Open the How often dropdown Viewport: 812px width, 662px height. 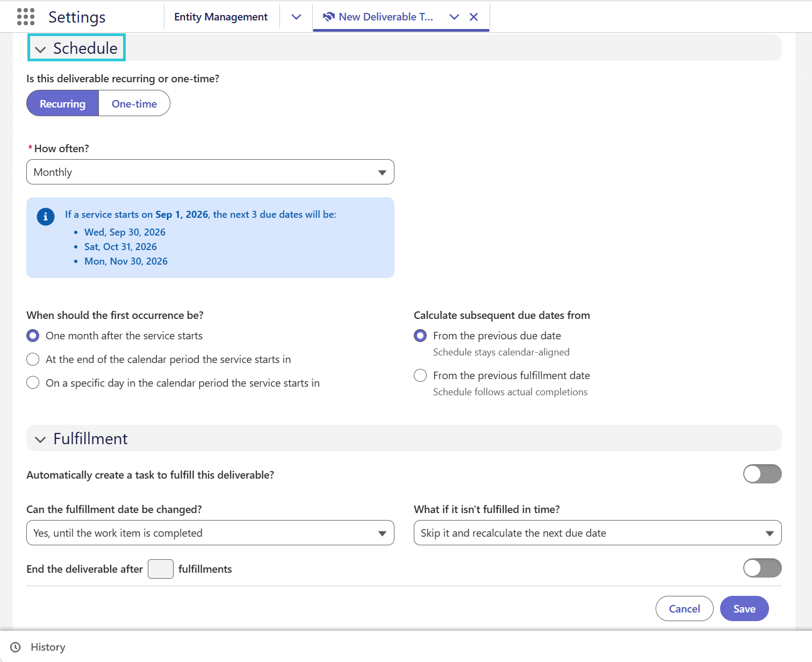coord(210,172)
